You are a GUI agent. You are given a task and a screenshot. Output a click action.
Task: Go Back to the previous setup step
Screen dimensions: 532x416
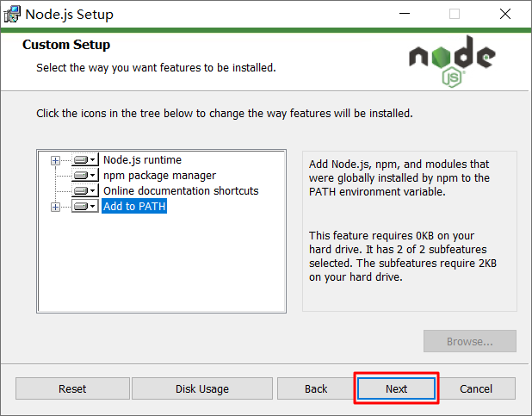(316, 388)
